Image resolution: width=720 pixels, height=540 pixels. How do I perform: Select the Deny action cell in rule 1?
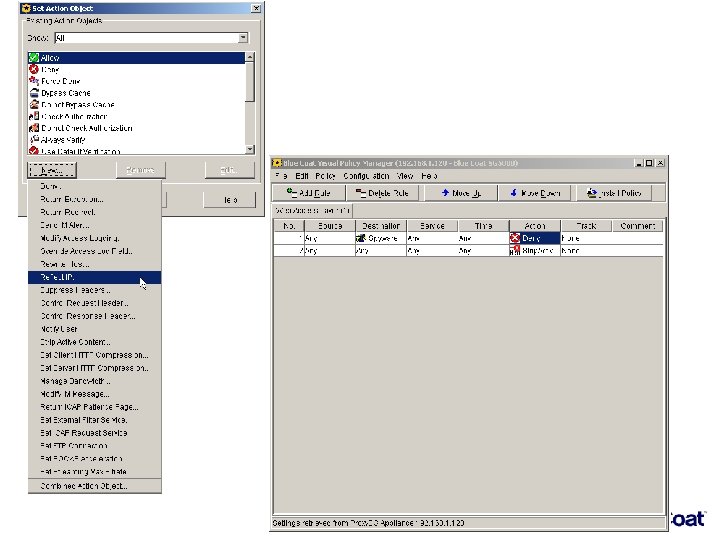534,238
